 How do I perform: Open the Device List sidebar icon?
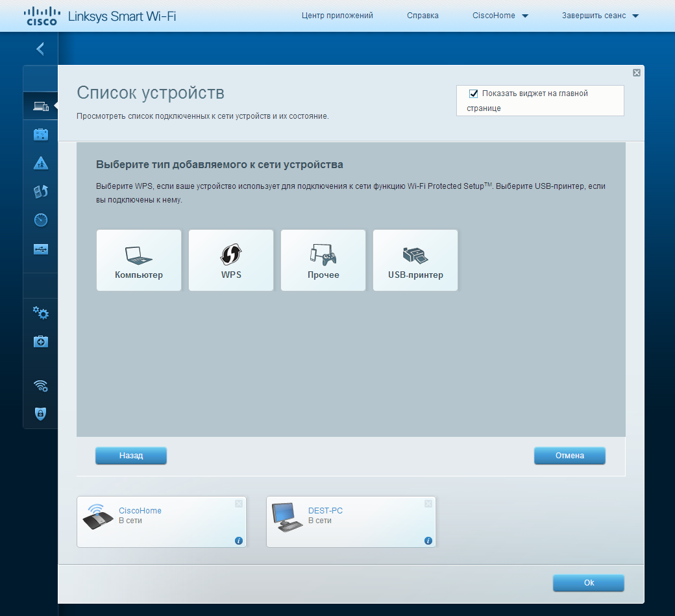41,106
